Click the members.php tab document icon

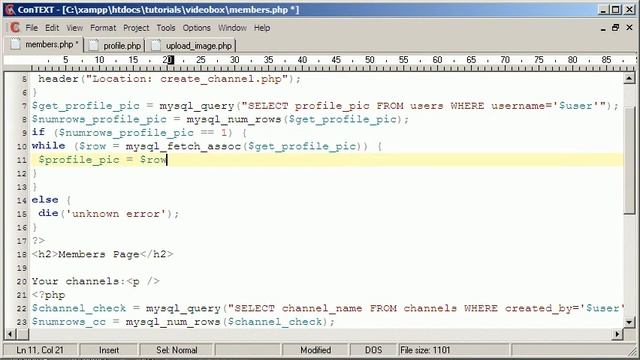tap(15, 44)
